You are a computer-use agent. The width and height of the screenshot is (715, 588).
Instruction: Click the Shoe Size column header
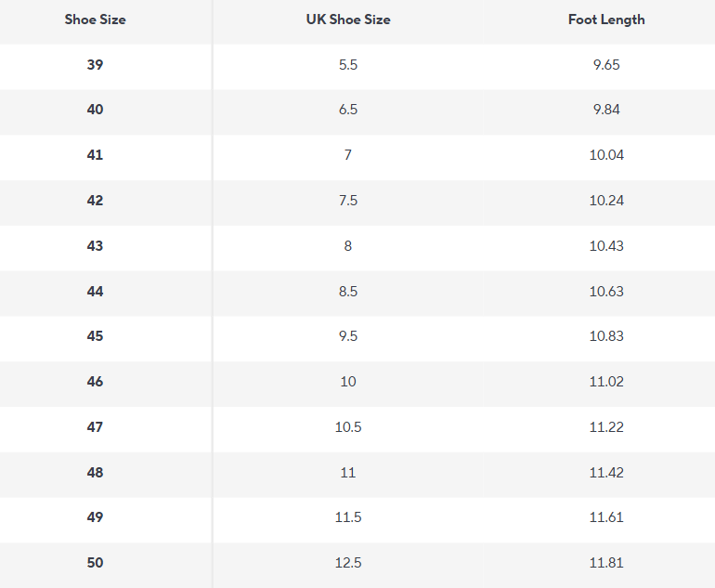(95, 20)
